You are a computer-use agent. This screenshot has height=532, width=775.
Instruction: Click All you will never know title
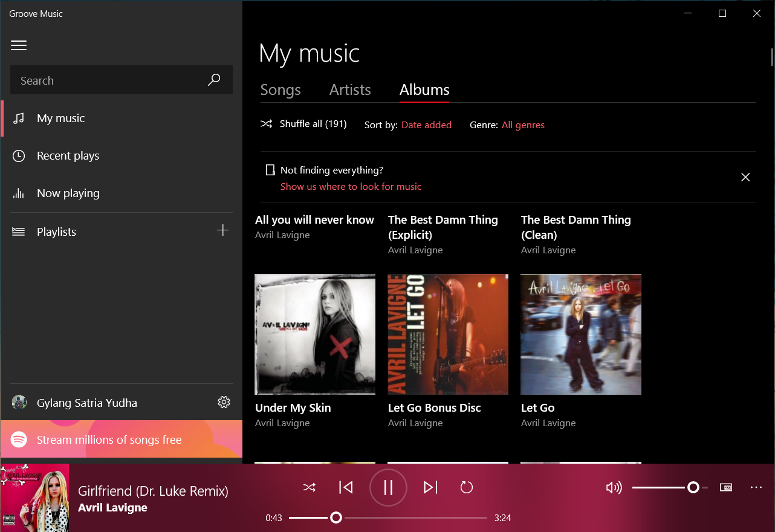point(314,220)
